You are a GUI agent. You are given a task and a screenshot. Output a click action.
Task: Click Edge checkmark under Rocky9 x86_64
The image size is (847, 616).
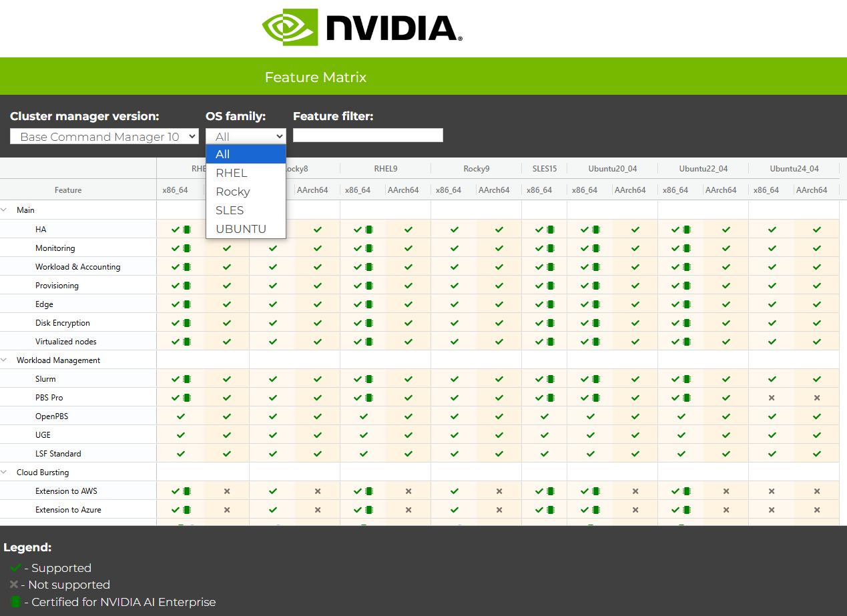coord(454,304)
